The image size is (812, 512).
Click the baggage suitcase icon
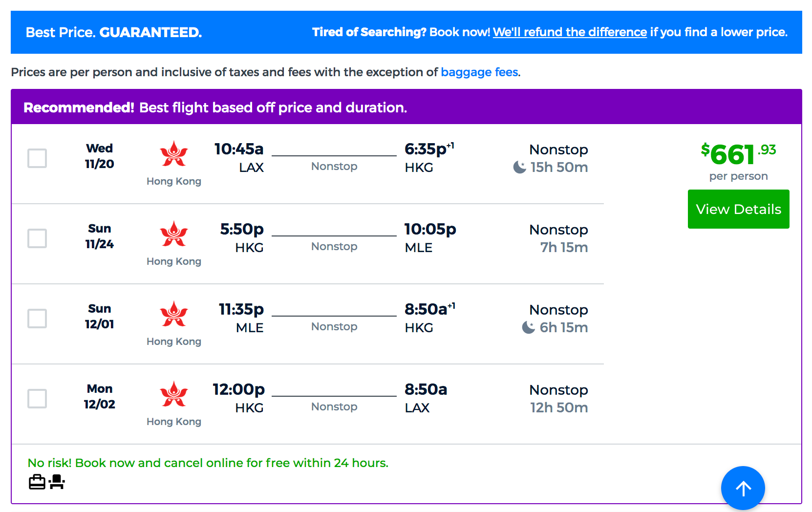(37, 482)
